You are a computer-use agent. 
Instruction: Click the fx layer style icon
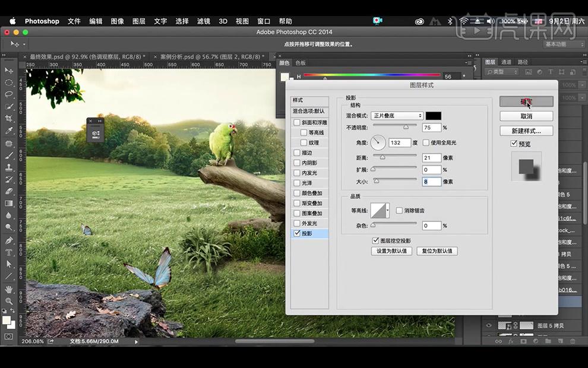click(511, 341)
